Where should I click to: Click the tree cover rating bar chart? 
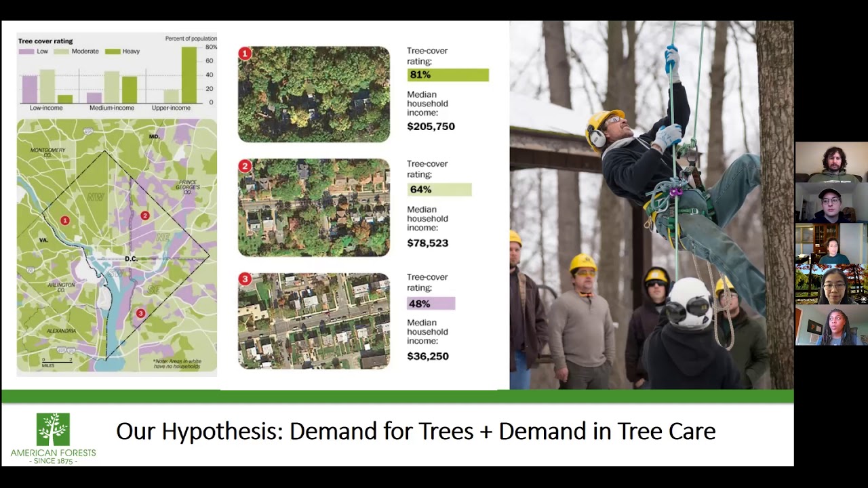117,73
